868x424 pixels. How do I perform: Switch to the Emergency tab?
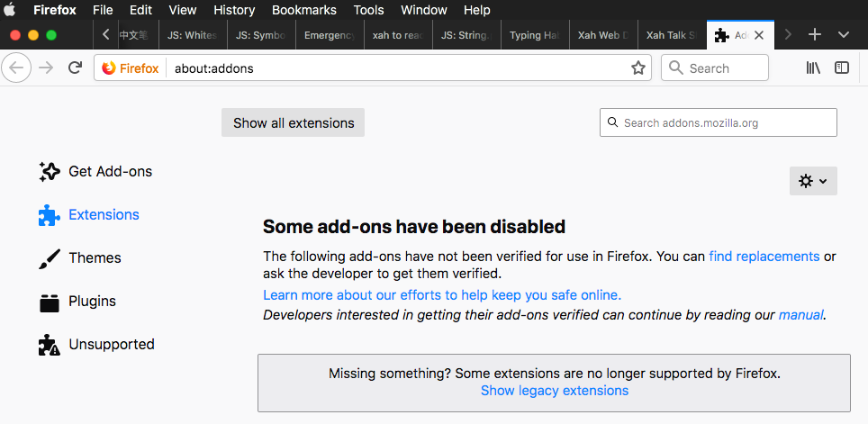point(330,35)
